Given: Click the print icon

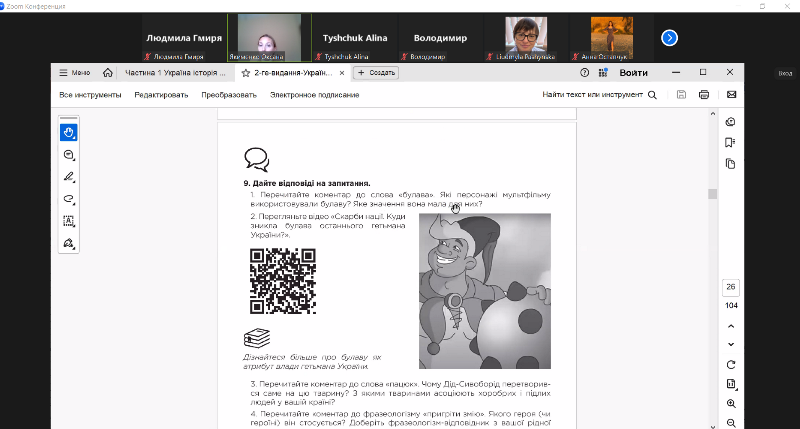Looking at the screenshot, I should point(704,95).
